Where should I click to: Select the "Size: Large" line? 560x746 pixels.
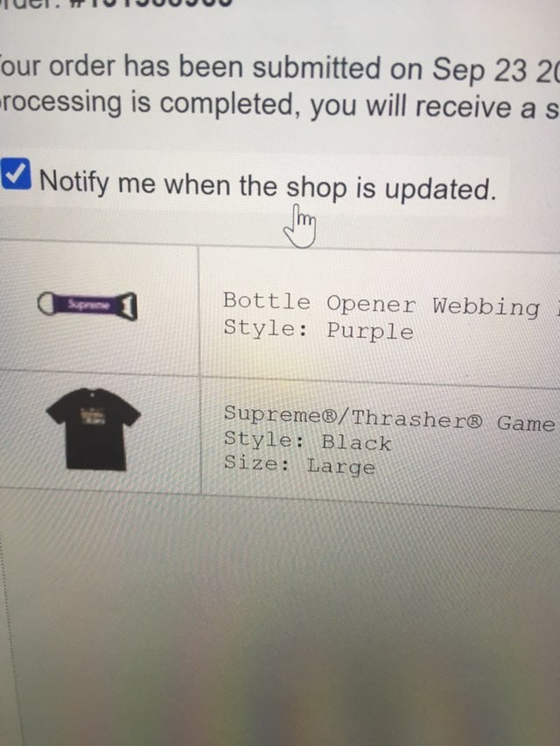pos(299,465)
